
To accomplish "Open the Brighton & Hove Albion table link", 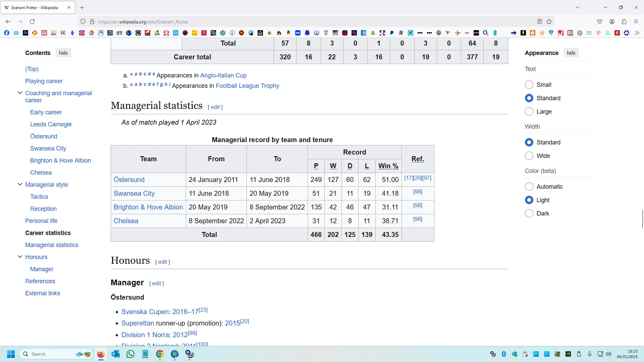I will coord(148,207).
